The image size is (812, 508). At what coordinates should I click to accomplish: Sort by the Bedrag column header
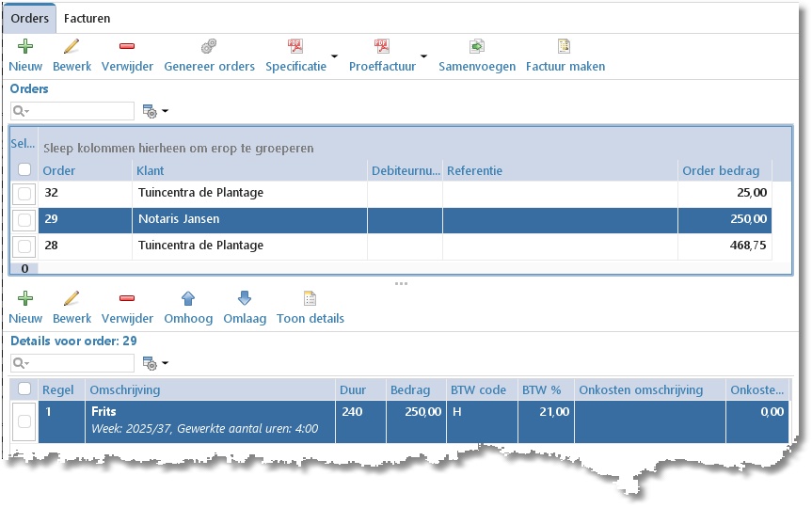(x=416, y=389)
